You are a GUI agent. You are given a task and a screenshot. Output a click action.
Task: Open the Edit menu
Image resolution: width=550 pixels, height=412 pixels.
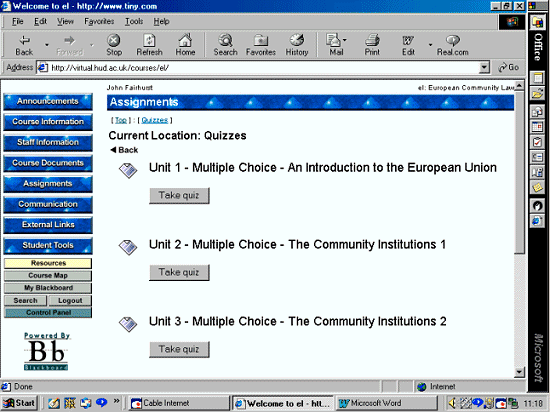(40, 22)
